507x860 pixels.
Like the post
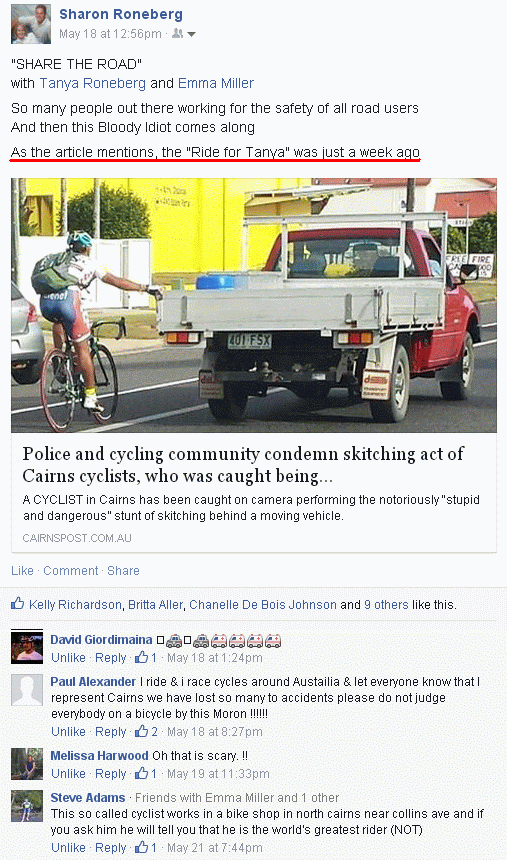coord(22,570)
